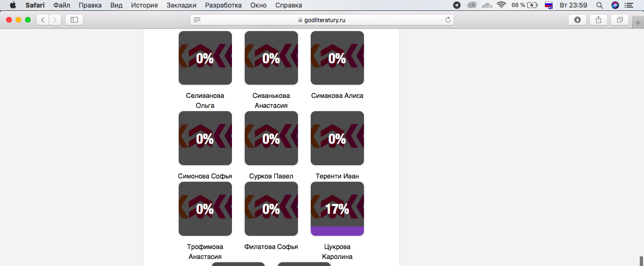Open the Вид menu
The height and width of the screenshot is (266, 644).
116,5
